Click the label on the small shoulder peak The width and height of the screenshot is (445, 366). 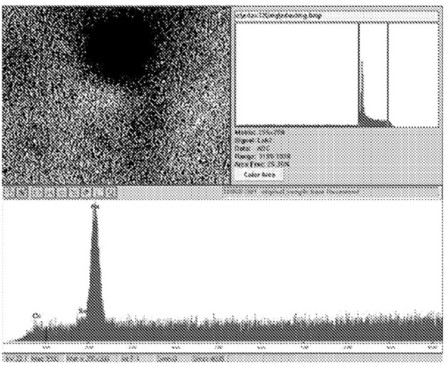[82, 311]
